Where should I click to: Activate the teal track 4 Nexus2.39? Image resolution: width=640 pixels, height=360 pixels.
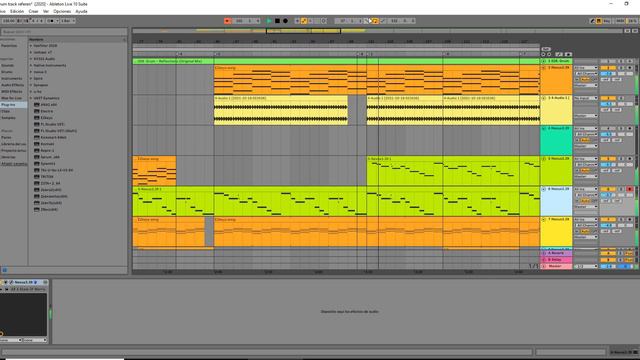click(608, 128)
